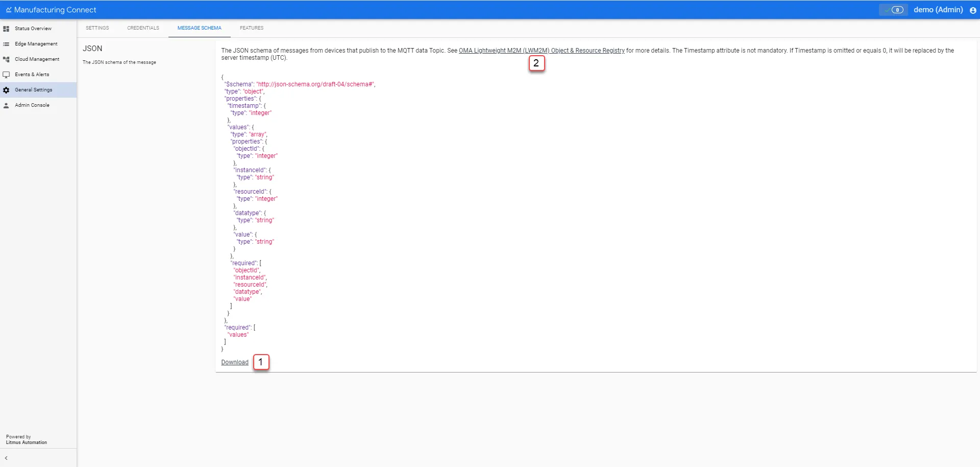Click Powered by Litmus Automation text
This screenshot has height=467, width=980.
pyautogui.click(x=27, y=439)
